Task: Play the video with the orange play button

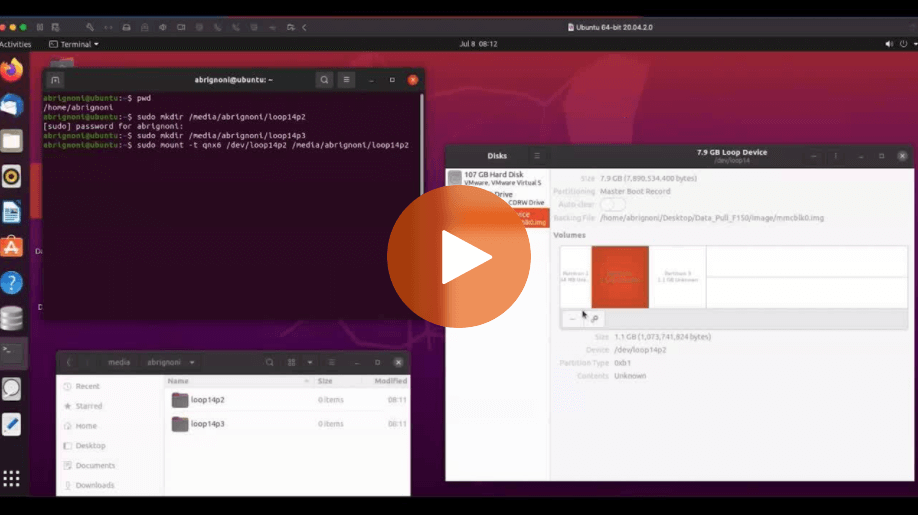Action: coord(459,257)
